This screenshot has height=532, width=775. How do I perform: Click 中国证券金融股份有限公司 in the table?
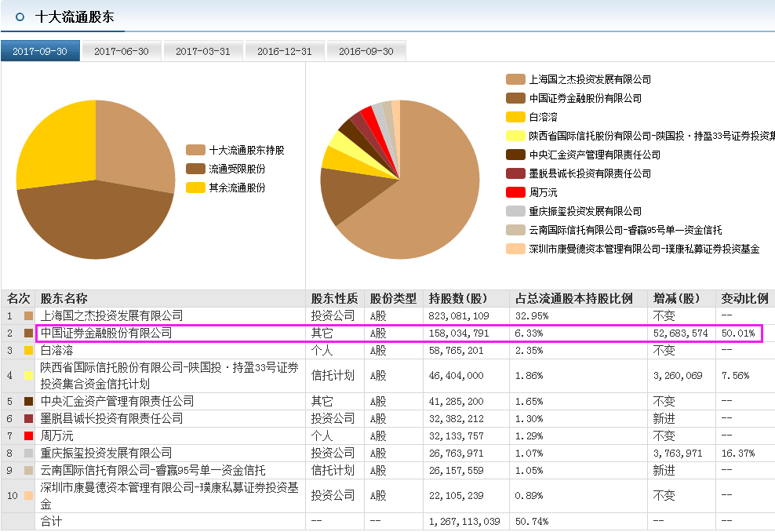[x=106, y=333]
